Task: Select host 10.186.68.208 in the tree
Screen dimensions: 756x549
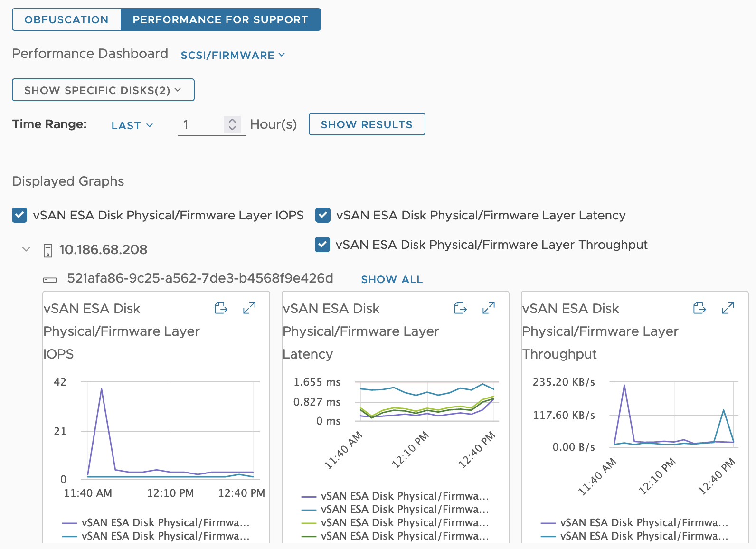Action: [x=103, y=249]
